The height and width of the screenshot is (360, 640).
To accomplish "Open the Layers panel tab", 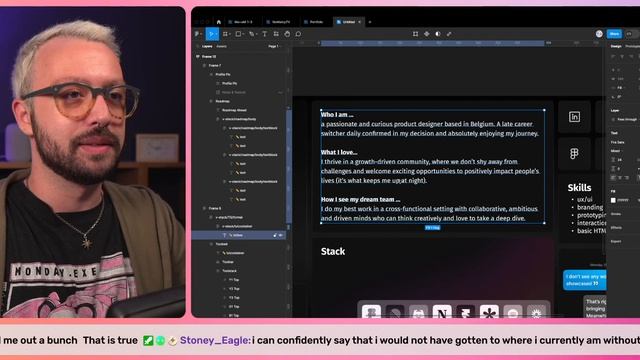I will point(207,46).
